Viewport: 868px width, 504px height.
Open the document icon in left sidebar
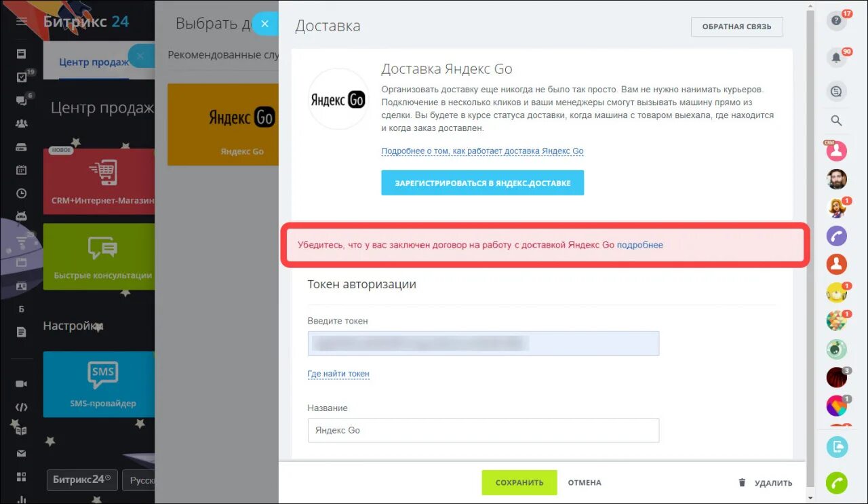pyautogui.click(x=22, y=332)
